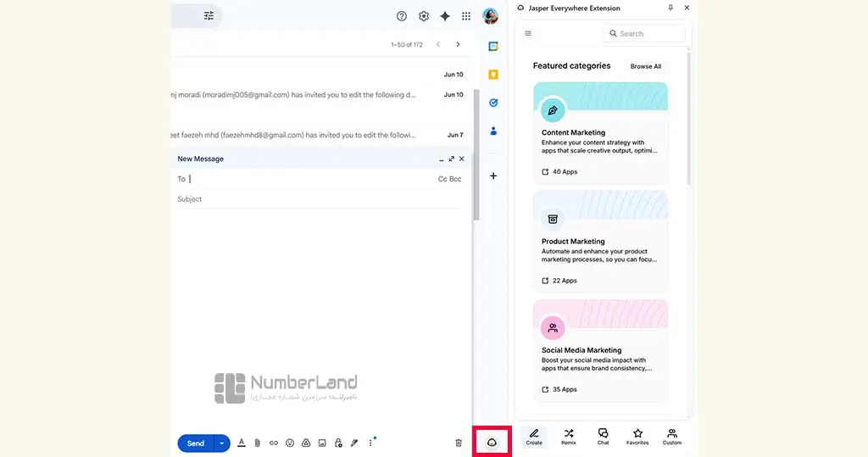Go to older emails arrow
Viewport: 868px width, 457px height.
[458, 44]
